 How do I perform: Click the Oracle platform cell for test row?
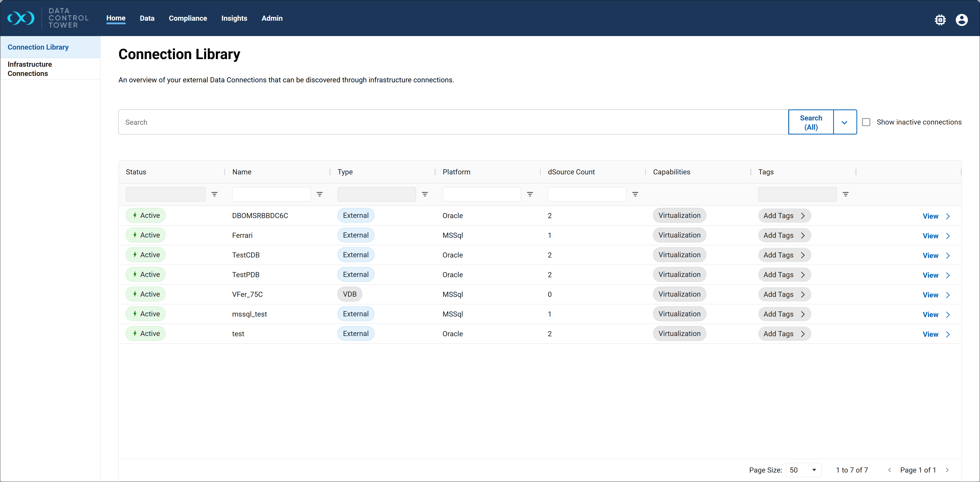click(x=453, y=334)
